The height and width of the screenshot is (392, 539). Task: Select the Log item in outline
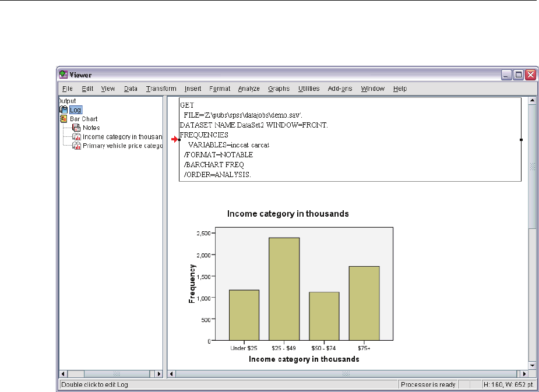[x=75, y=110]
